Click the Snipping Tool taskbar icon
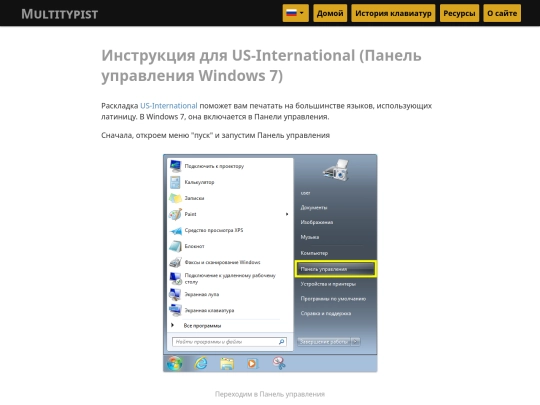 pos(279,363)
